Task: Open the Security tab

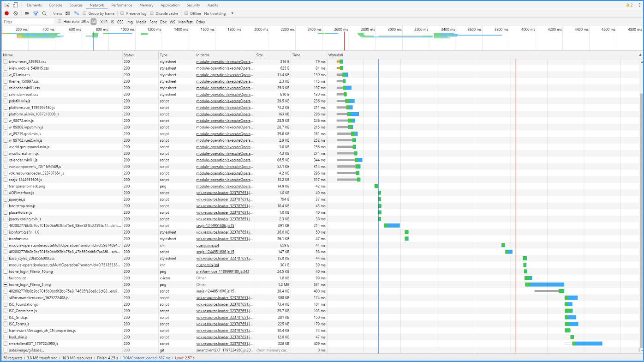Action: click(193, 5)
